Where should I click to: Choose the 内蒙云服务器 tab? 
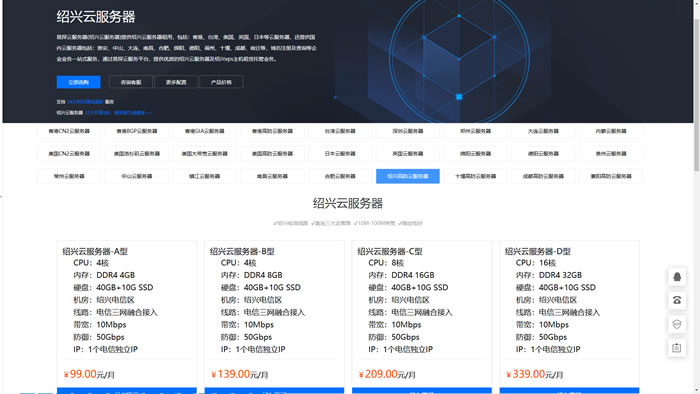click(x=611, y=131)
